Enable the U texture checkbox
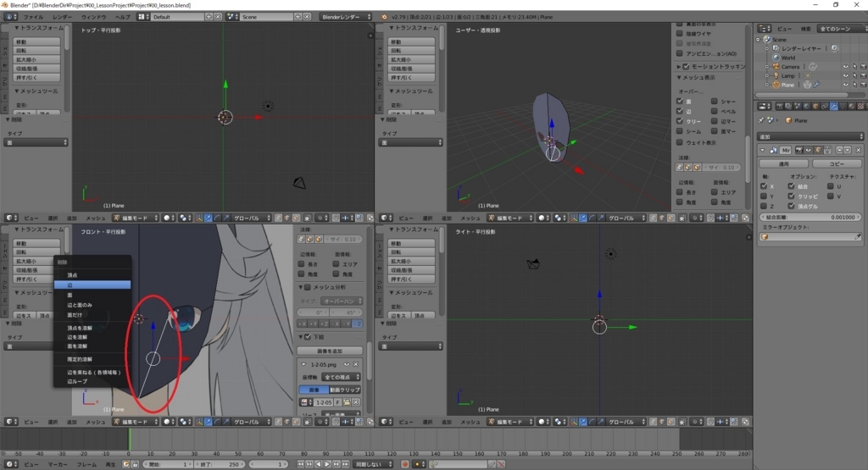Viewport: 868px width, 470px height. 831,186
